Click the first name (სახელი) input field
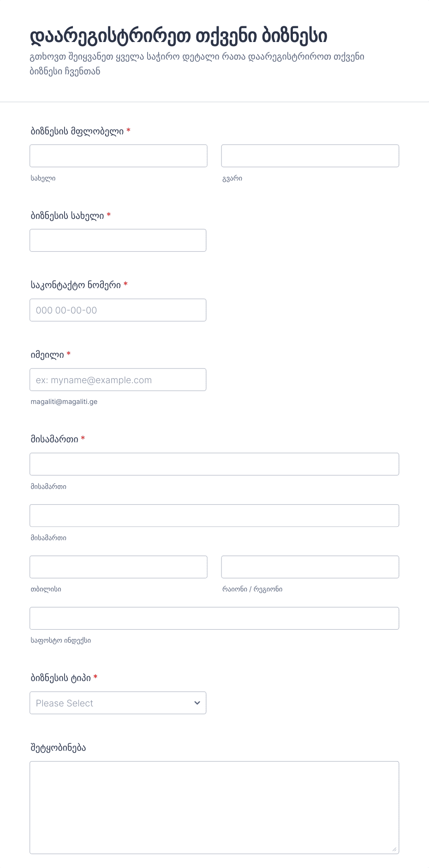This screenshot has height=868, width=429. pos(119,156)
